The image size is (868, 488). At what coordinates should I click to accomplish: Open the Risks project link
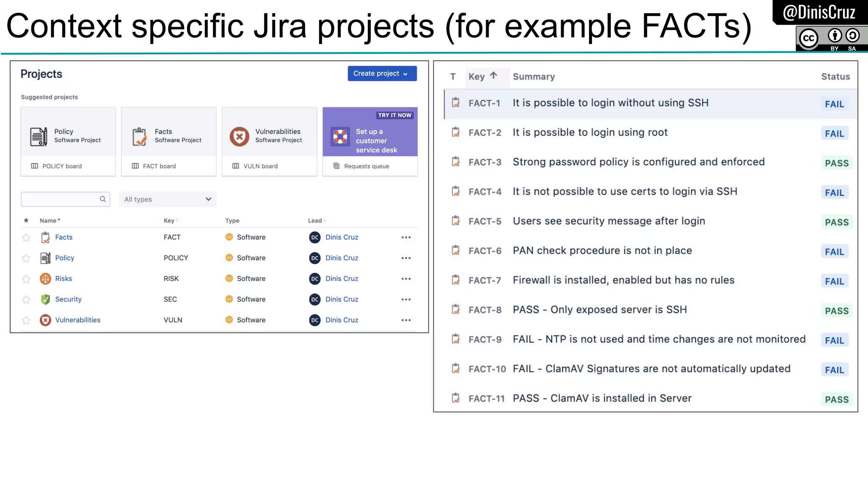click(64, 278)
